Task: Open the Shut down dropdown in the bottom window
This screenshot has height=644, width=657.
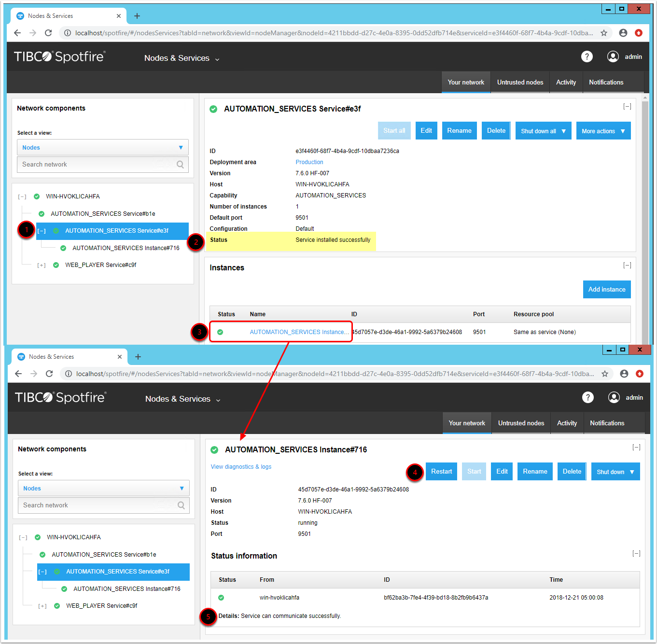Action: [x=615, y=472]
